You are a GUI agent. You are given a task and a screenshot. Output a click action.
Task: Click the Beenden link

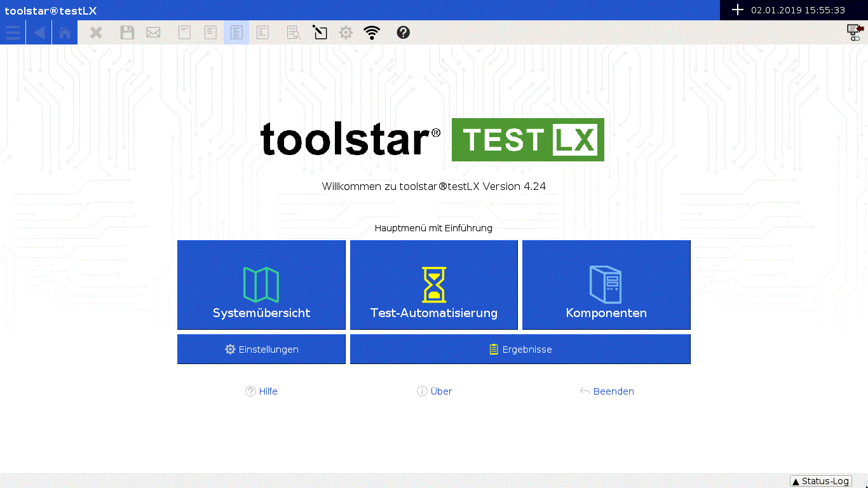[607, 391]
